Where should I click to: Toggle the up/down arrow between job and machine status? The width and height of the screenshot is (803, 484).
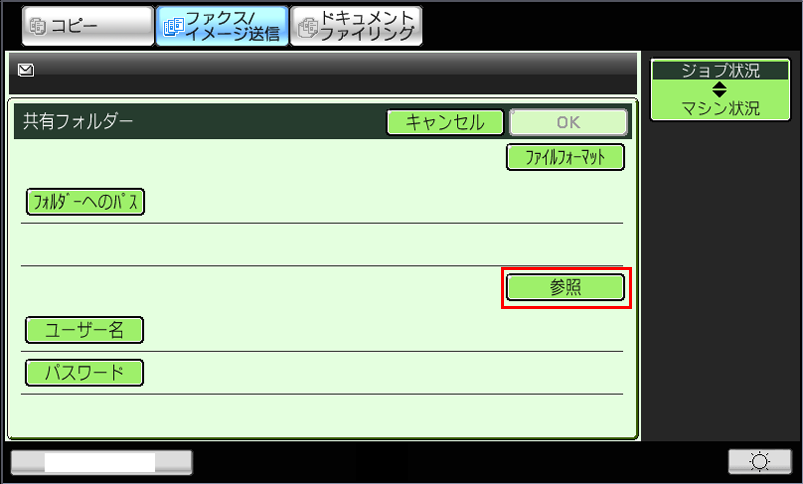pyautogui.click(x=720, y=90)
